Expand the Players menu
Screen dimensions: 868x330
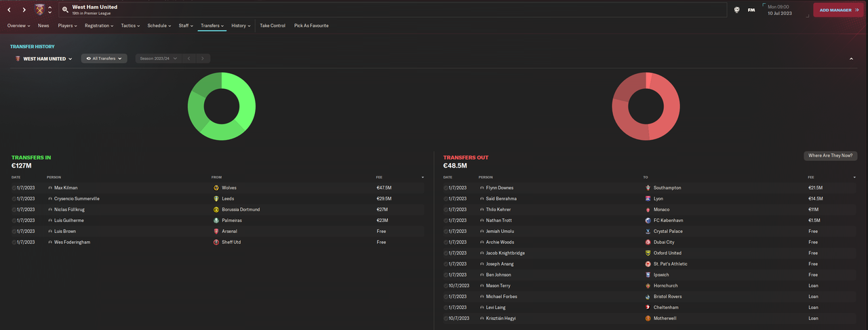(x=67, y=25)
